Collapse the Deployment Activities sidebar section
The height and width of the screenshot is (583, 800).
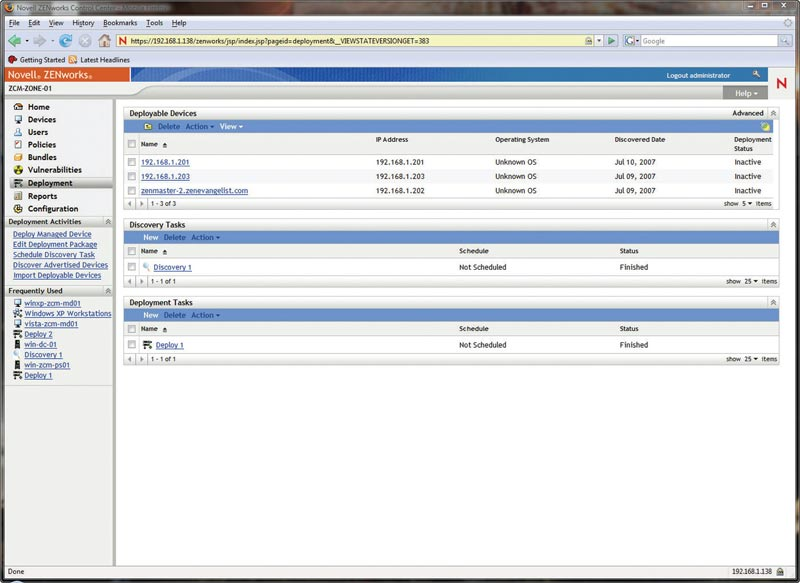[108, 221]
